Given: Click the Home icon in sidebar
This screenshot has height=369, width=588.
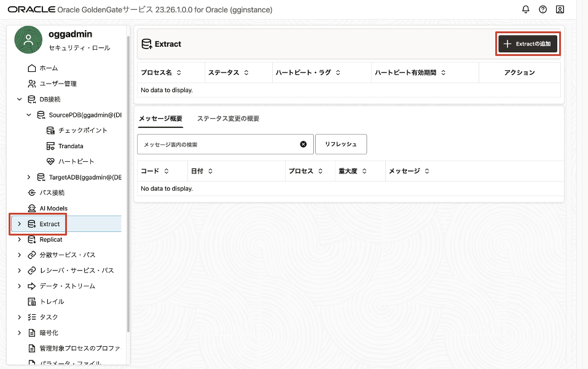Looking at the screenshot, I should tap(32, 68).
